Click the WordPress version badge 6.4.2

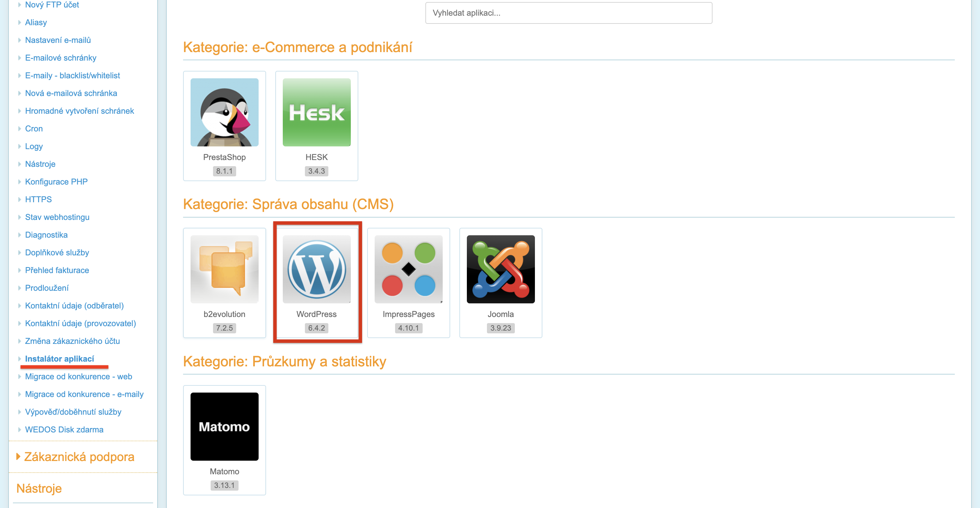(x=316, y=328)
